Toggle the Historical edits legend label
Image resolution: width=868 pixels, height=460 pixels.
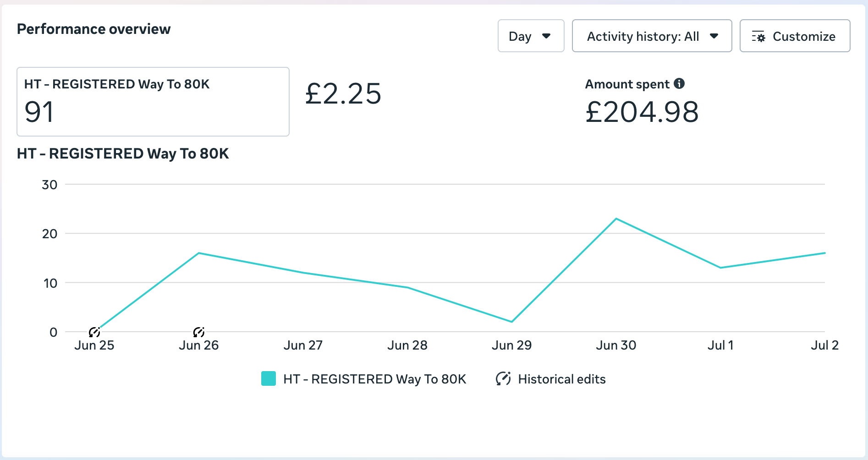[x=561, y=379]
